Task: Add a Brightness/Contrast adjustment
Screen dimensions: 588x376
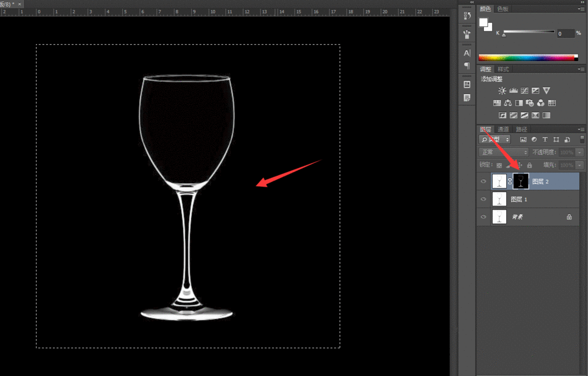Action: [502, 90]
